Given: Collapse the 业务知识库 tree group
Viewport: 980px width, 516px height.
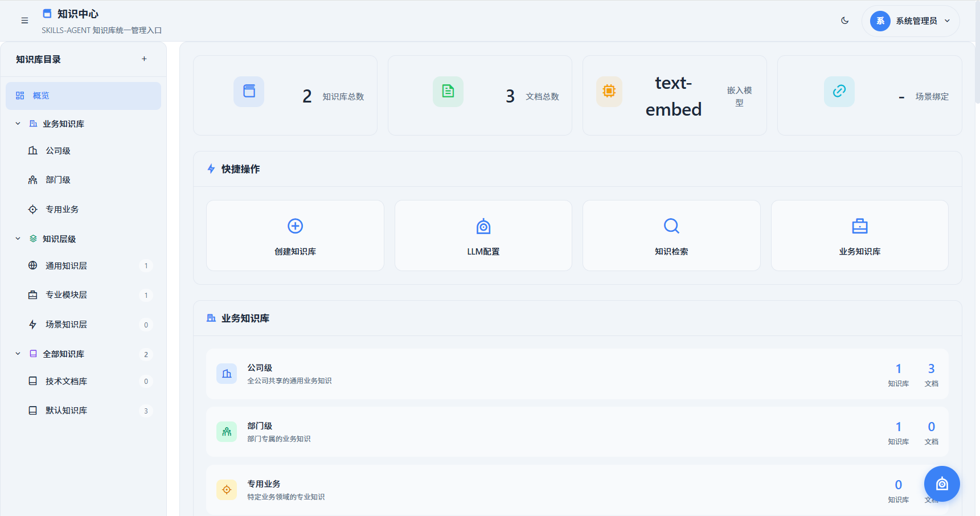Looking at the screenshot, I should coord(18,124).
